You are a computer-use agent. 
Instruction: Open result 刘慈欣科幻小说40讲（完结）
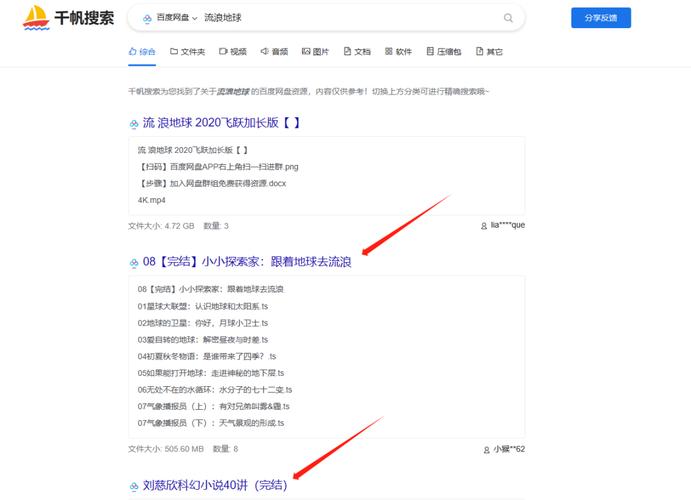[x=215, y=485]
